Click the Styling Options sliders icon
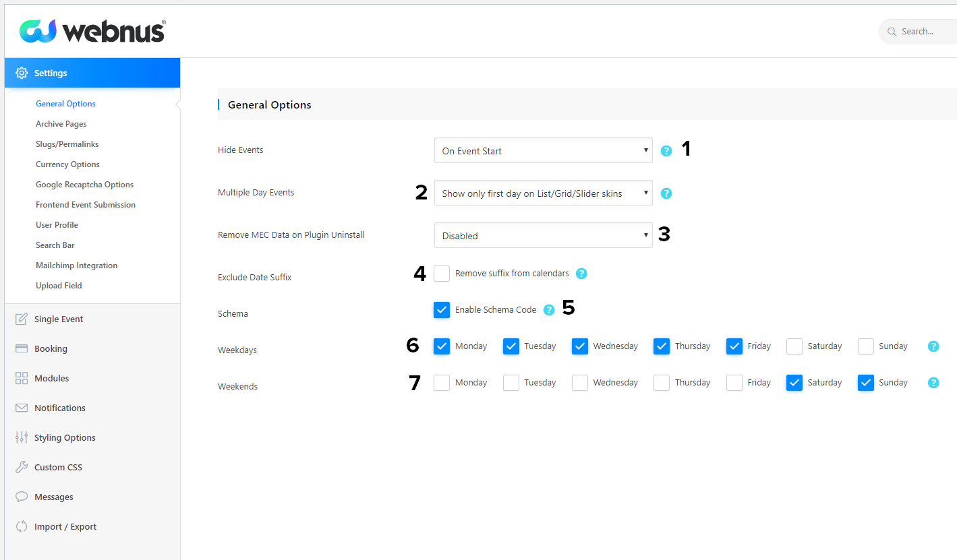This screenshot has width=957, height=560. (x=22, y=437)
